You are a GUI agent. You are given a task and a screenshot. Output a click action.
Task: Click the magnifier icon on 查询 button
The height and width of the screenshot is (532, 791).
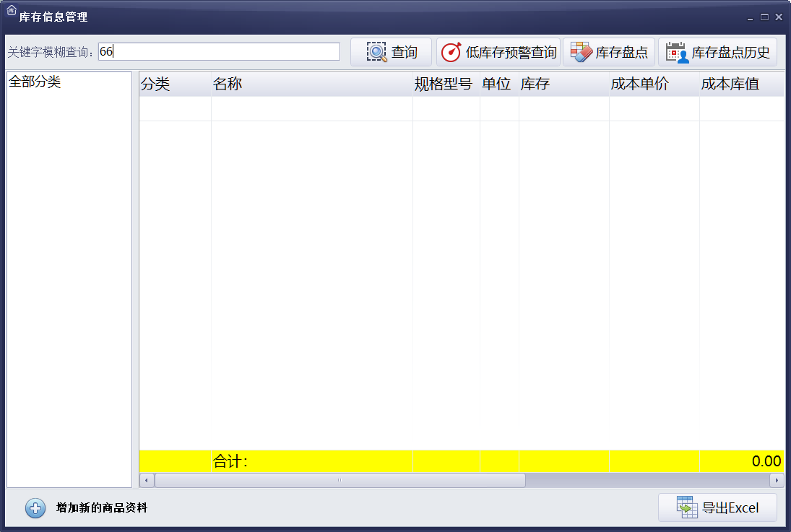point(376,52)
